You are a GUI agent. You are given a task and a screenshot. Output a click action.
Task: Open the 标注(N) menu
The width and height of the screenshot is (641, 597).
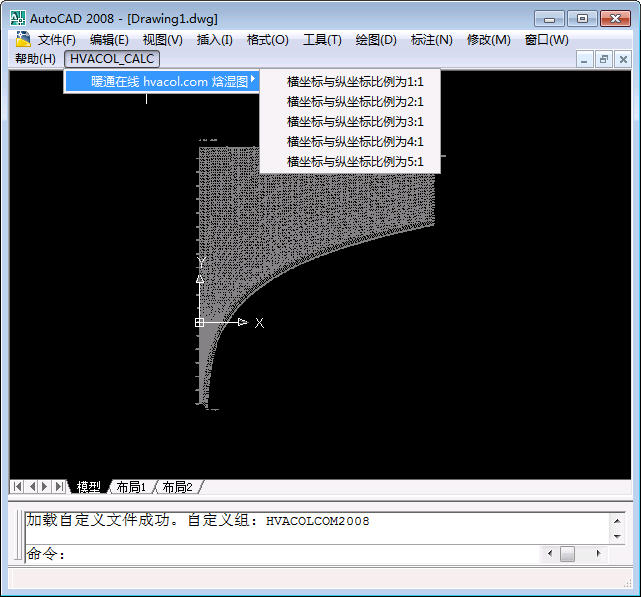pyautogui.click(x=431, y=40)
